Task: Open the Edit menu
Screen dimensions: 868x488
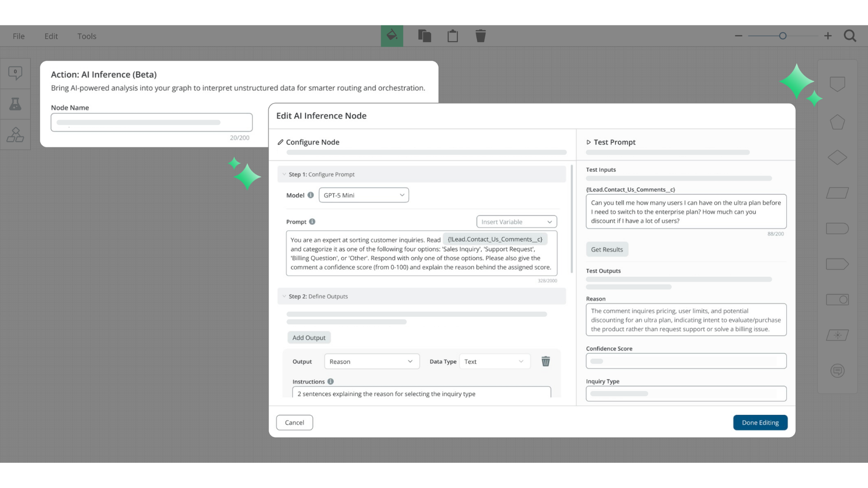Action: (51, 36)
